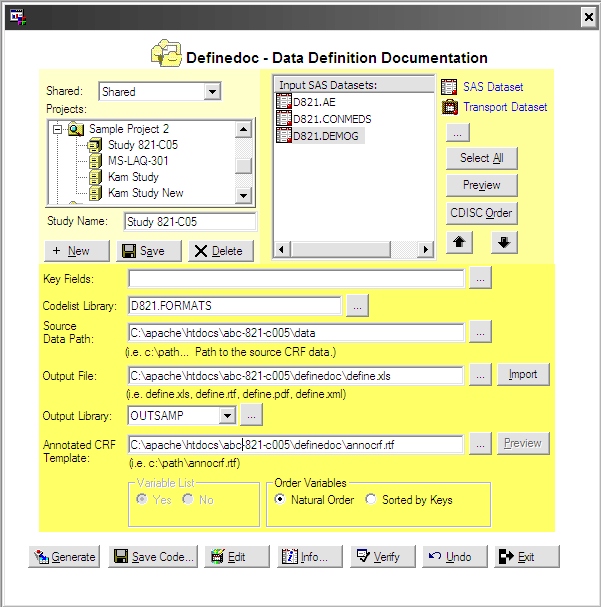Open the Shared dropdown
This screenshot has height=607, width=601.
coord(212,92)
